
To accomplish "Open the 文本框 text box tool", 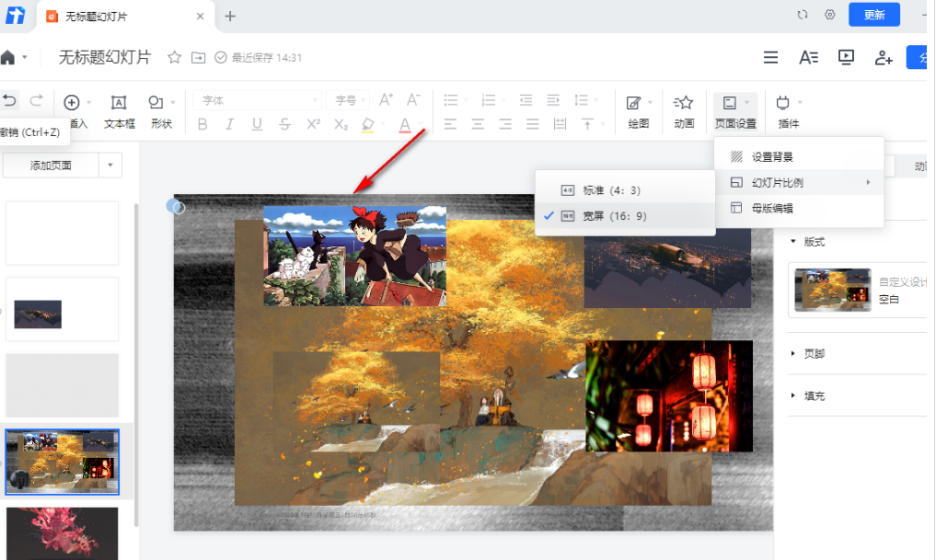I will point(119,110).
